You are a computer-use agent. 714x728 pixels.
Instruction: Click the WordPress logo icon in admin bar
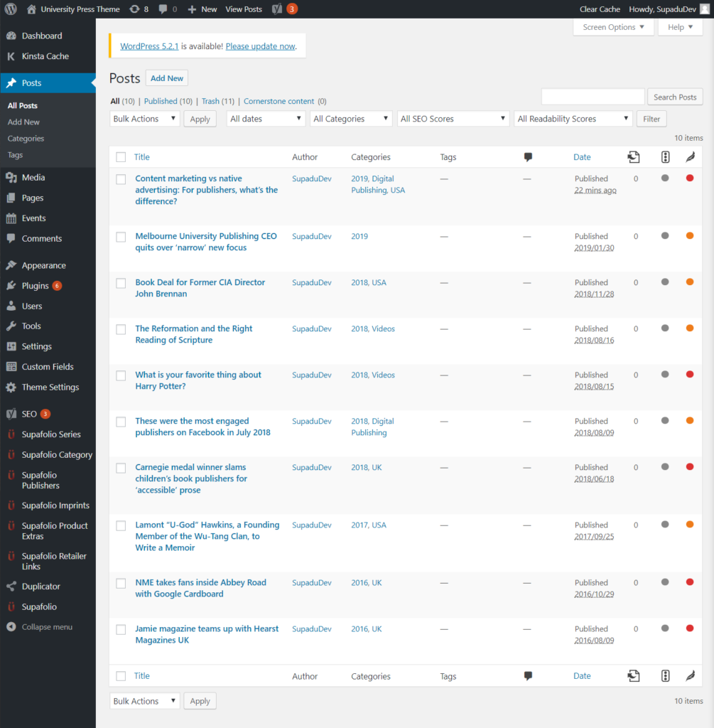point(11,9)
